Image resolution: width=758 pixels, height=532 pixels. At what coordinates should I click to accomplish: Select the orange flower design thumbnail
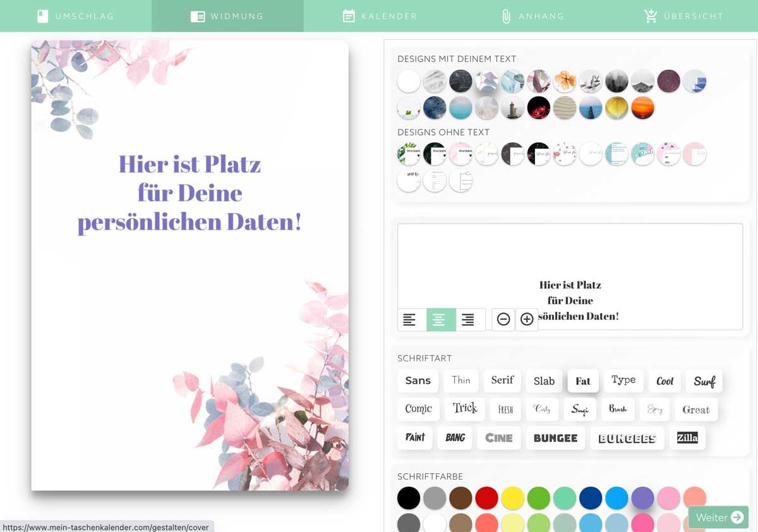pyautogui.click(x=564, y=81)
